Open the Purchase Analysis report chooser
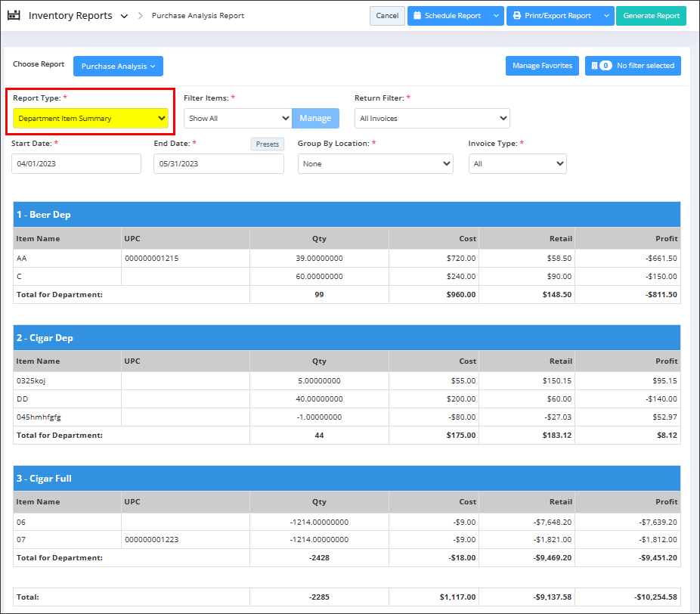This screenshot has width=700, height=614. [x=118, y=66]
